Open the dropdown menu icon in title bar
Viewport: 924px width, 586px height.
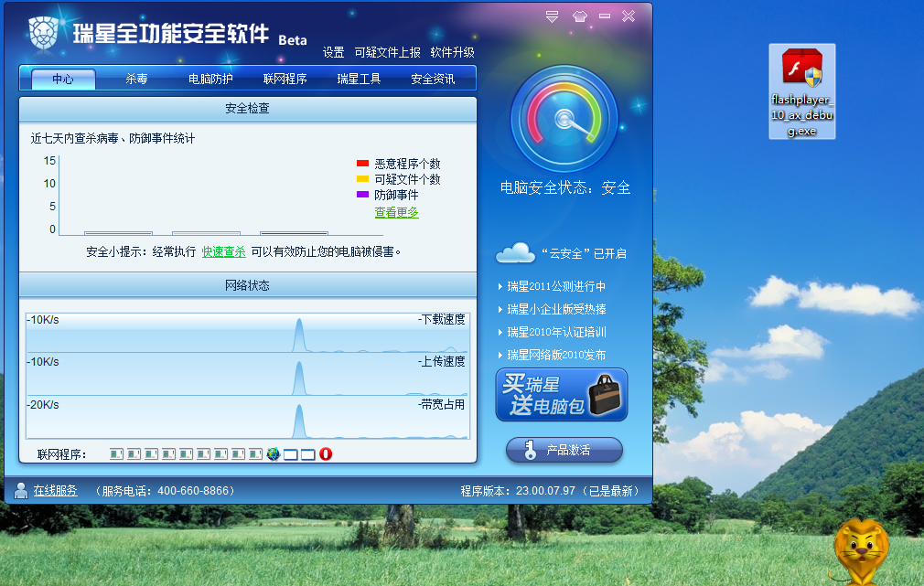552,16
